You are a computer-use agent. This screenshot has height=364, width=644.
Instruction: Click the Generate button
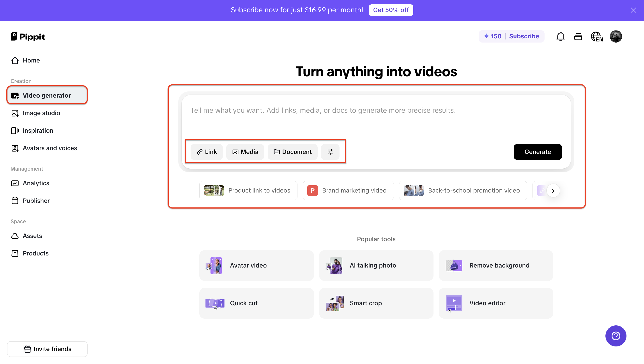[538, 152]
